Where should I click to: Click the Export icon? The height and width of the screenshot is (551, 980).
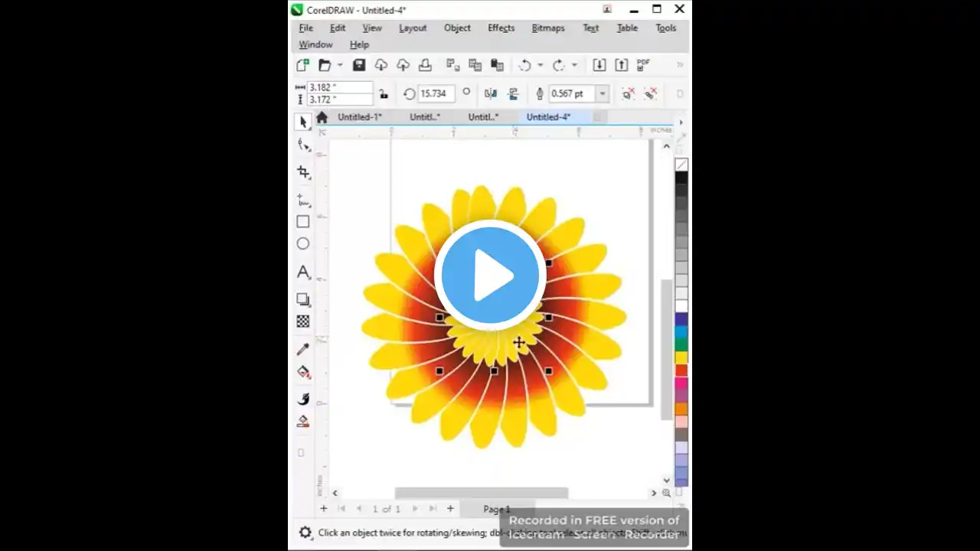pos(622,65)
